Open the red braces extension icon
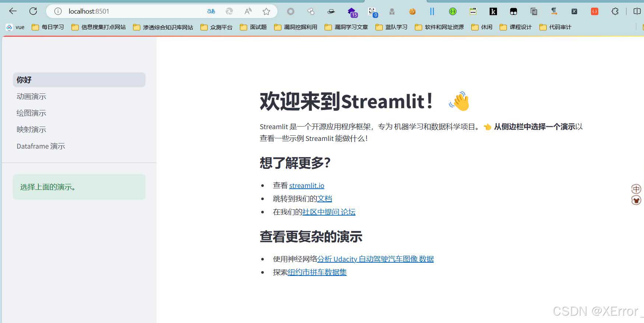The width and height of the screenshot is (644, 323). pyautogui.click(x=594, y=11)
